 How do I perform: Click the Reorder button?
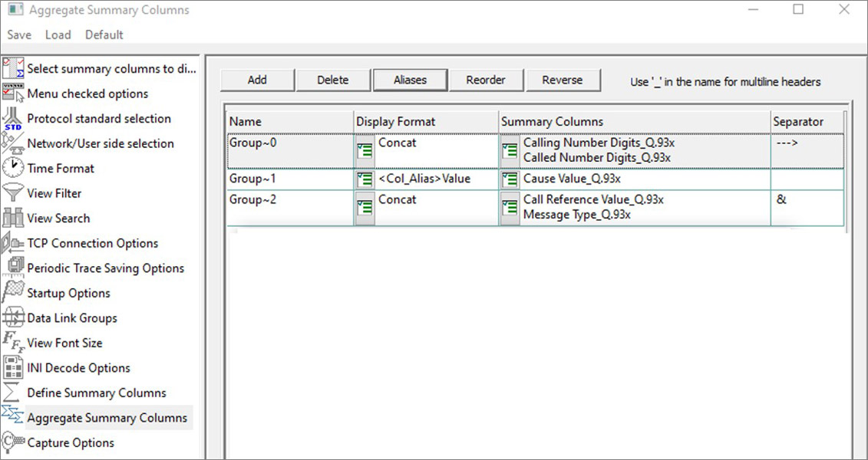(486, 80)
